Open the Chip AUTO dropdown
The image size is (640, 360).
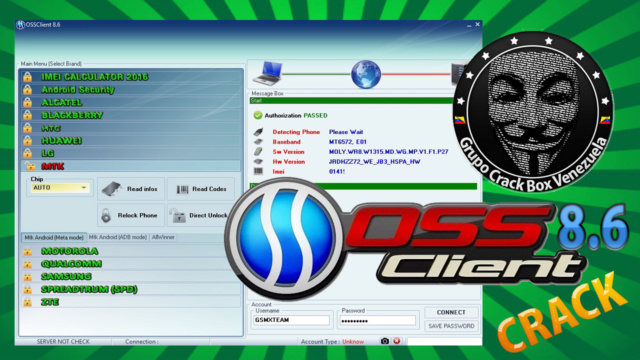coord(60,188)
